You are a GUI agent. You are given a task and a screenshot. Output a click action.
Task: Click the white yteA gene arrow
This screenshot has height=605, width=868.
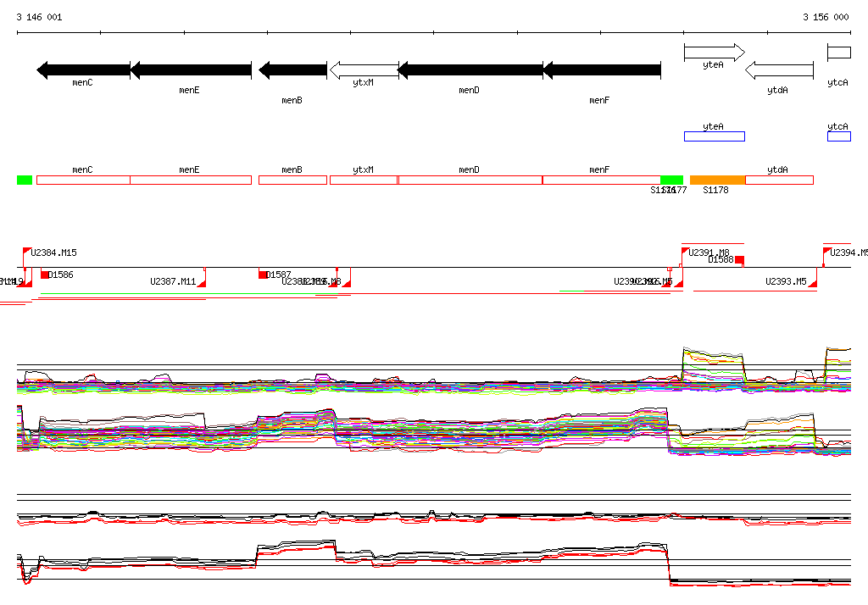714,53
